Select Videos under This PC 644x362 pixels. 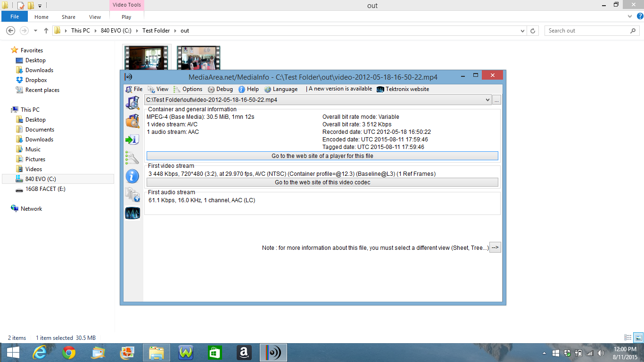pyautogui.click(x=34, y=169)
